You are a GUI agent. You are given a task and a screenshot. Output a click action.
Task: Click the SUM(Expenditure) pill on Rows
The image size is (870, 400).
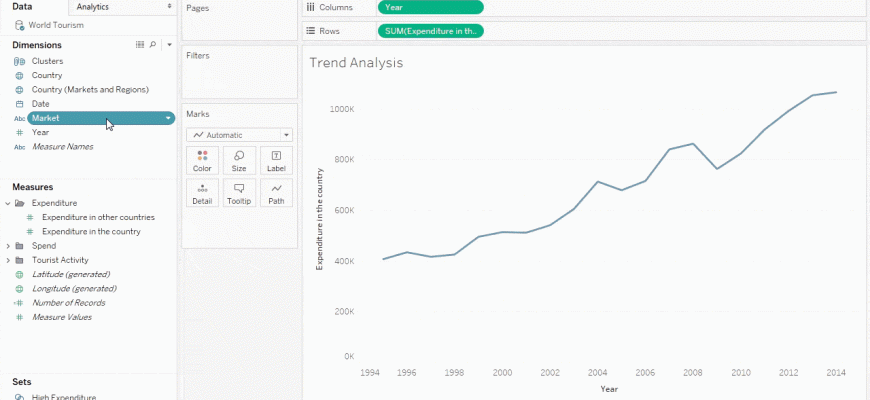tap(430, 31)
